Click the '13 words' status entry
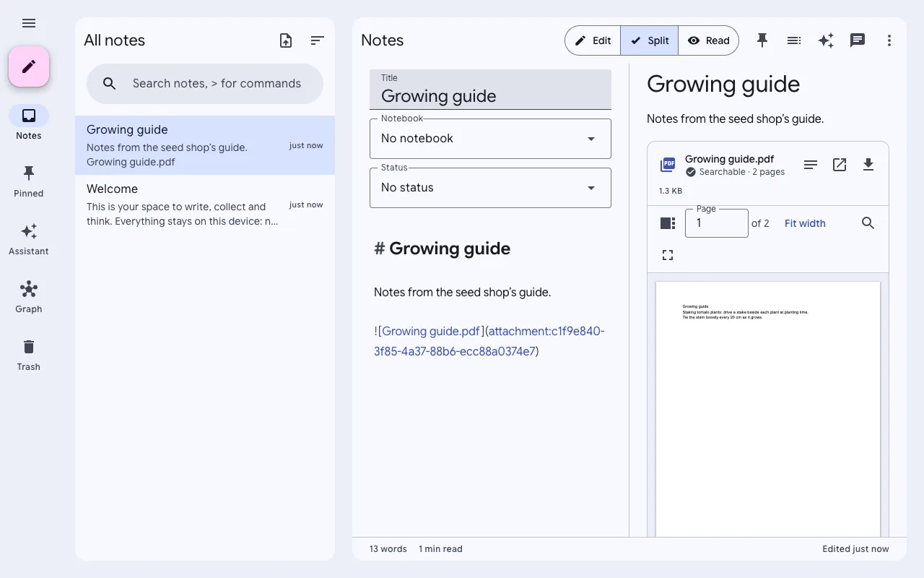The image size is (924, 578). tap(388, 549)
